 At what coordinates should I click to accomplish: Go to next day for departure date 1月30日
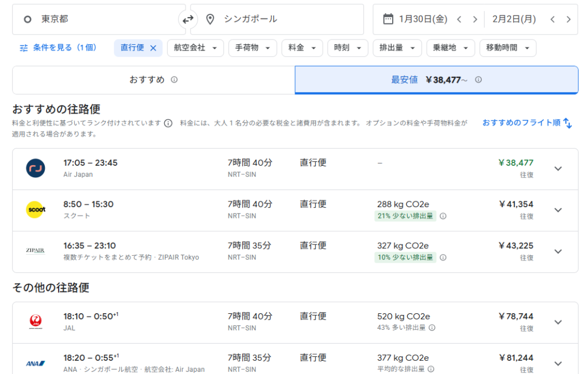(x=475, y=20)
